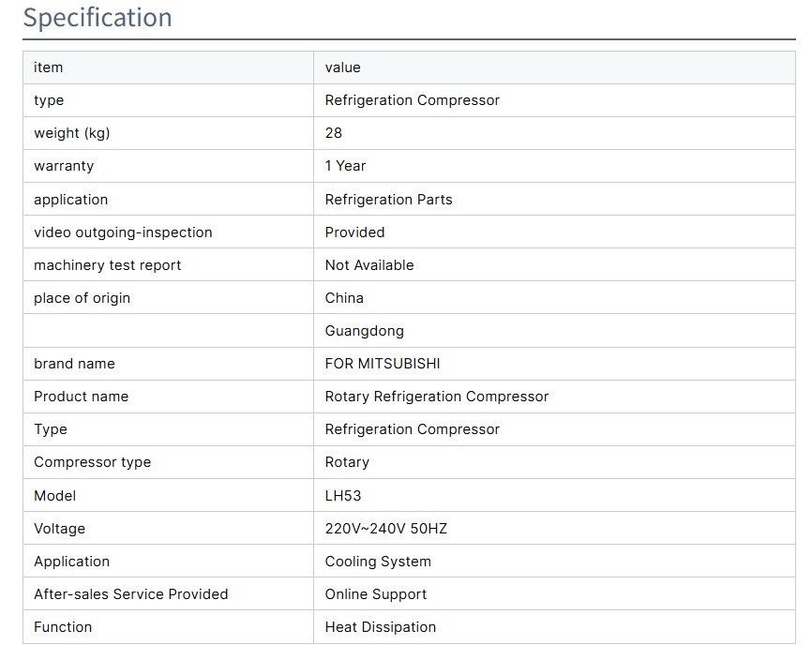Select the model value LH53
Screen dimensions: 812x660
click(x=342, y=496)
